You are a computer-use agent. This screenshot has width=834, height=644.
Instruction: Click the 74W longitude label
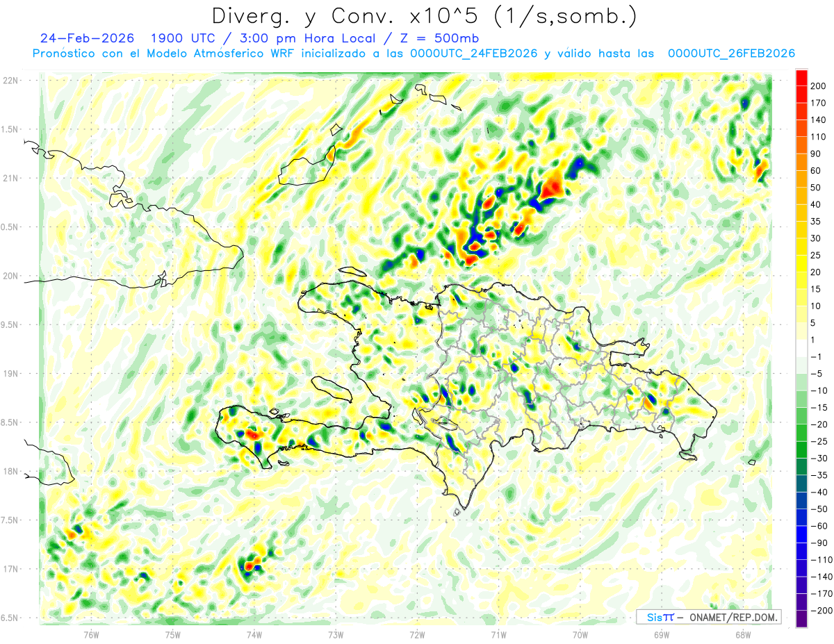point(254,634)
